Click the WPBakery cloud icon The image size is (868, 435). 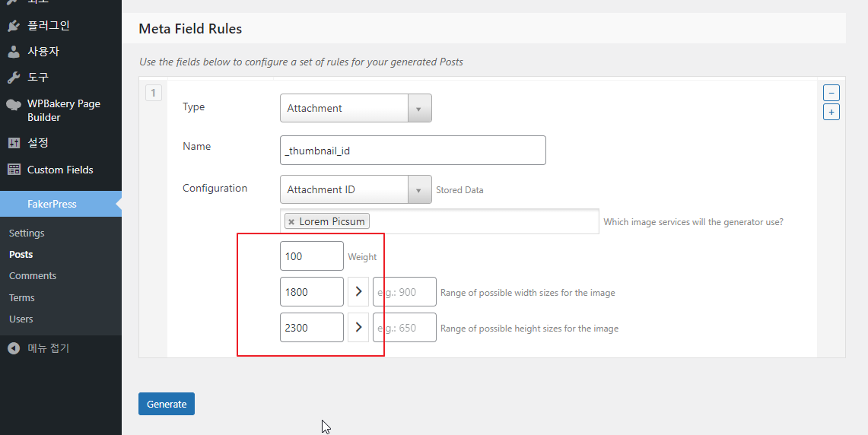[x=14, y=104]
